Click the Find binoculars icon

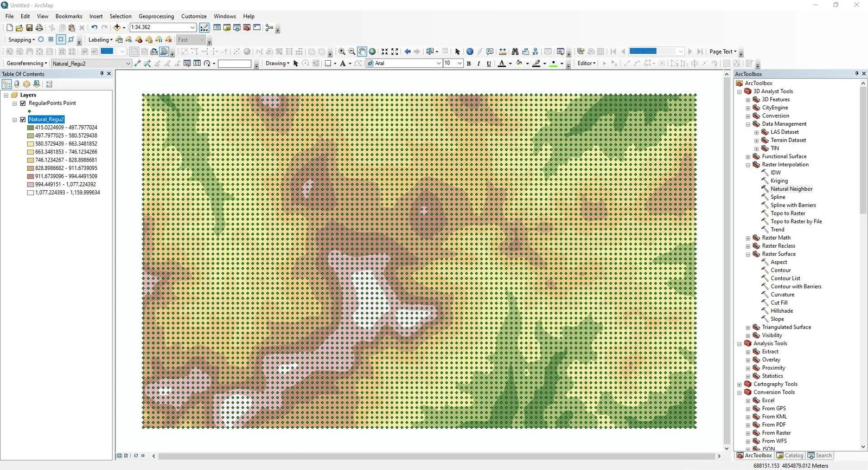coord(515,51)
